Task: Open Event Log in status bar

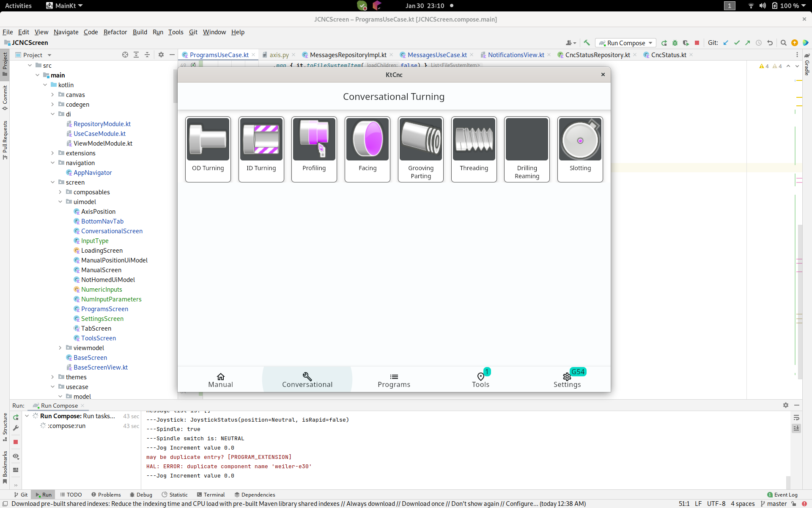Action: [x=782, y=495]
